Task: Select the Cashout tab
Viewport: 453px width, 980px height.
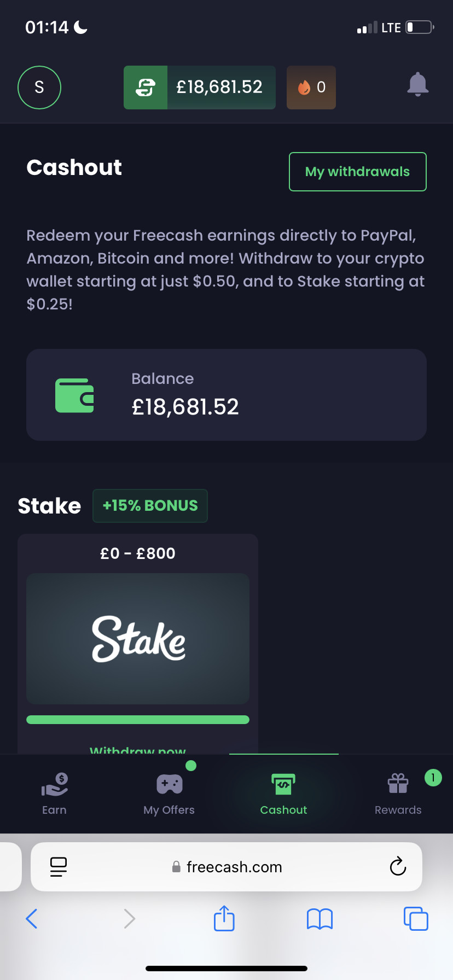Action: 283,793
